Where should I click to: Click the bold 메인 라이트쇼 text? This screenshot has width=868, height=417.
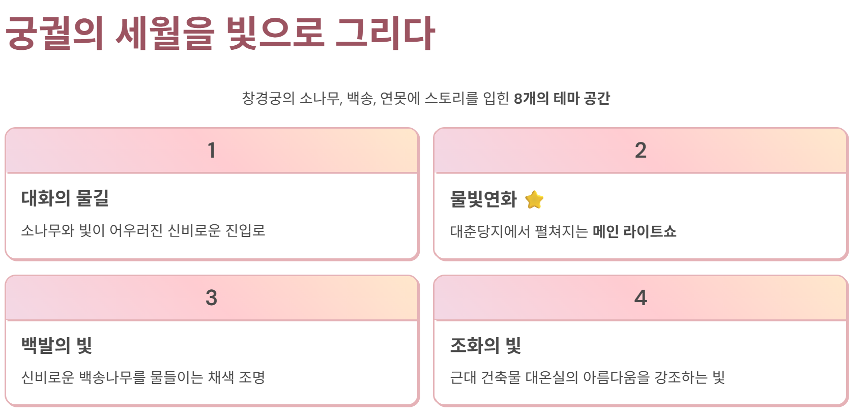point(634,231)
